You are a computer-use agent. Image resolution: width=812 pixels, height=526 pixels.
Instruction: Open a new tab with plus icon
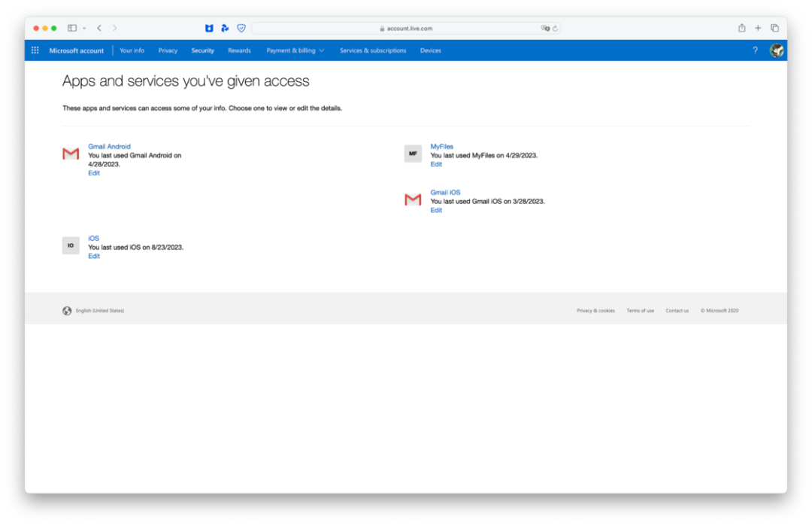758,28
